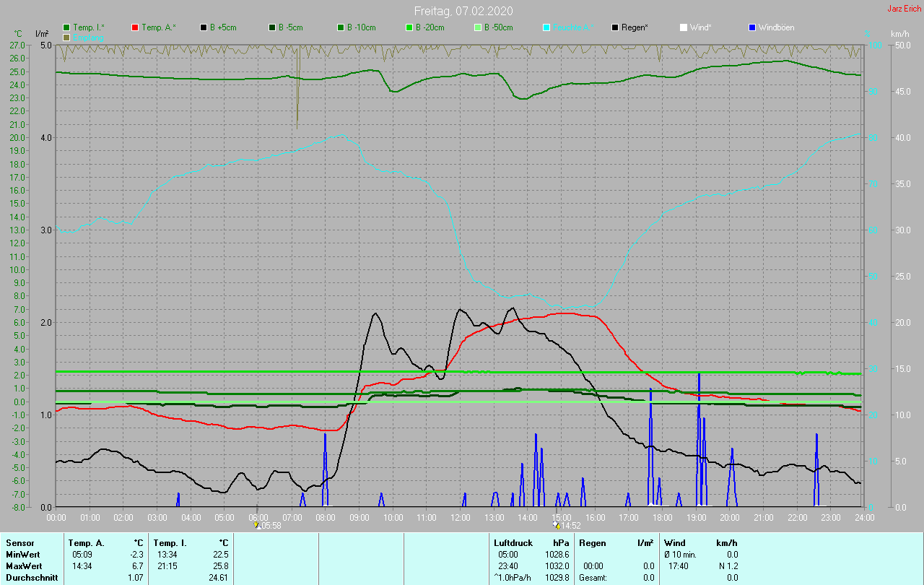
Task: Click the date title Freitag, 07.02.2020
Action: pos(463,11)
